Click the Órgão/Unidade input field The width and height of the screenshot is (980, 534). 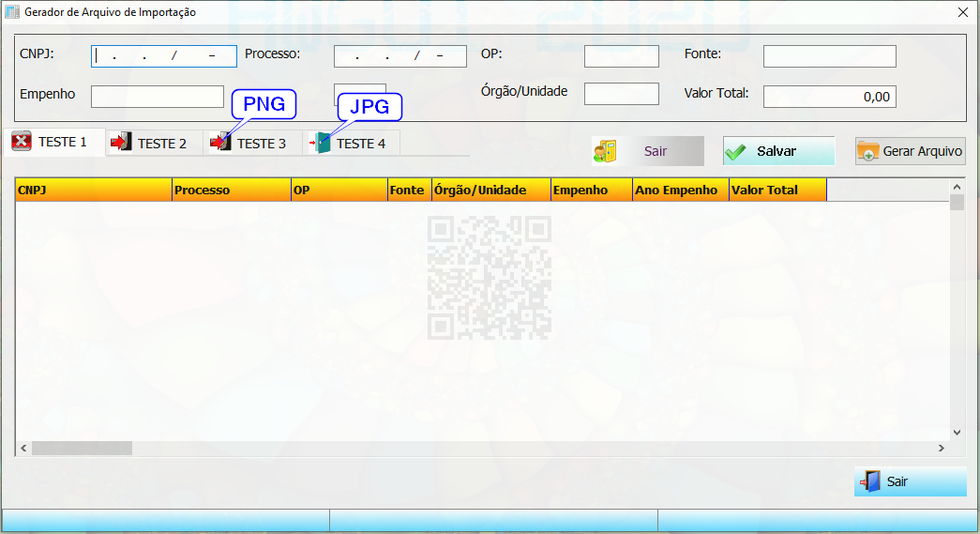[621, 94]
